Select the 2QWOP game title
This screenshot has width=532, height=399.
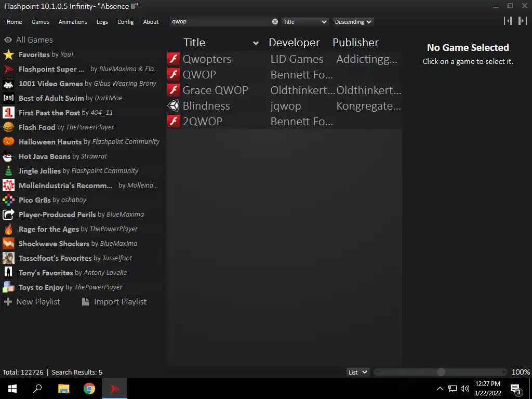203,122
